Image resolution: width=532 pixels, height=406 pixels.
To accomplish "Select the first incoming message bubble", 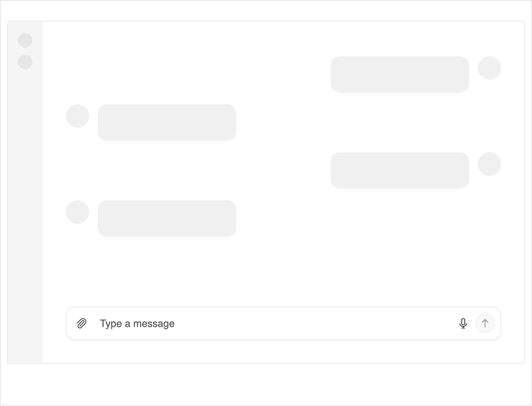I will coord(167,122).
